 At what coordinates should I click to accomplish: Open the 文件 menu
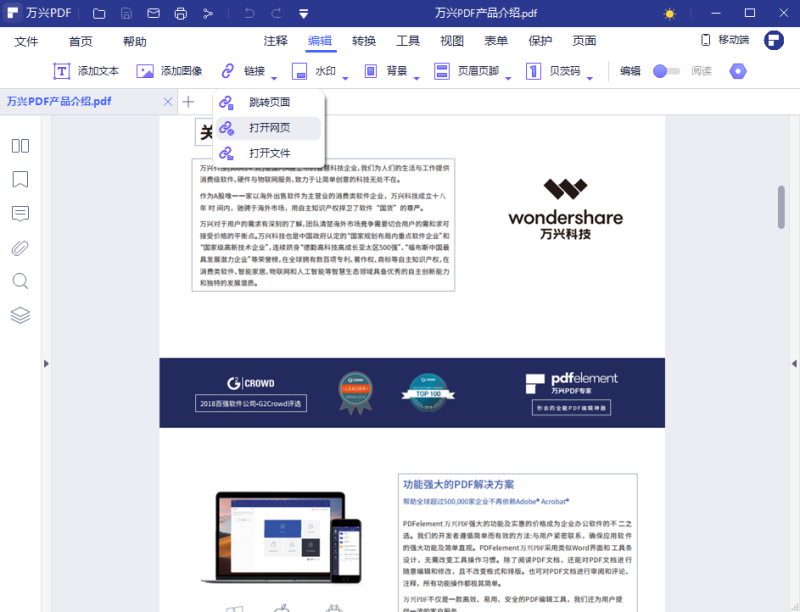27,41
